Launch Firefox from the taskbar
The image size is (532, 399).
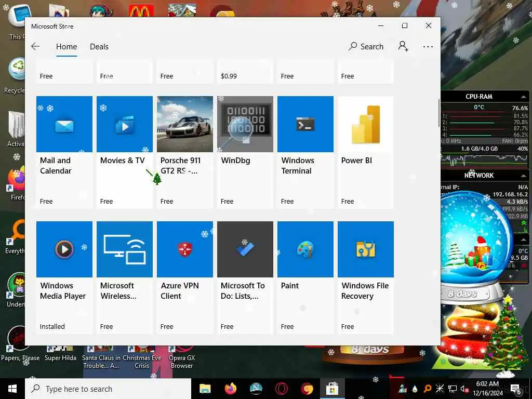coord(230,389)
